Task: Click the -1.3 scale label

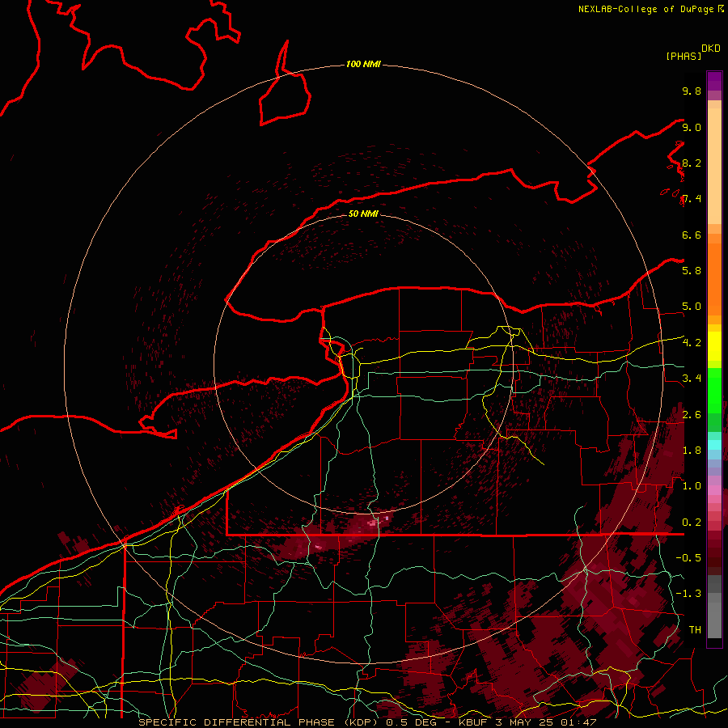Action: tap(688, 594)
